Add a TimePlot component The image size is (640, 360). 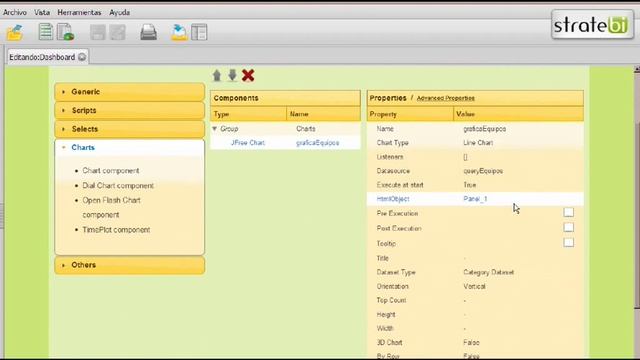pyautogui.click(x=116, y=230)
